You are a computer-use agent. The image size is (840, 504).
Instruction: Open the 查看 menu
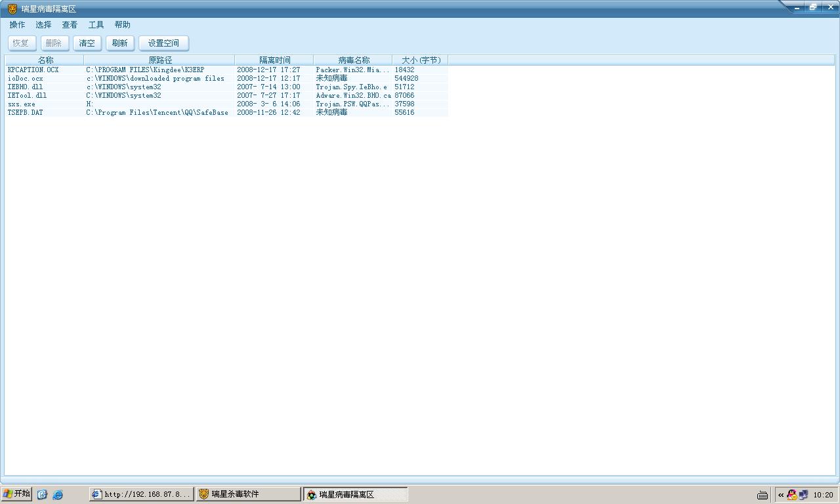70,25
